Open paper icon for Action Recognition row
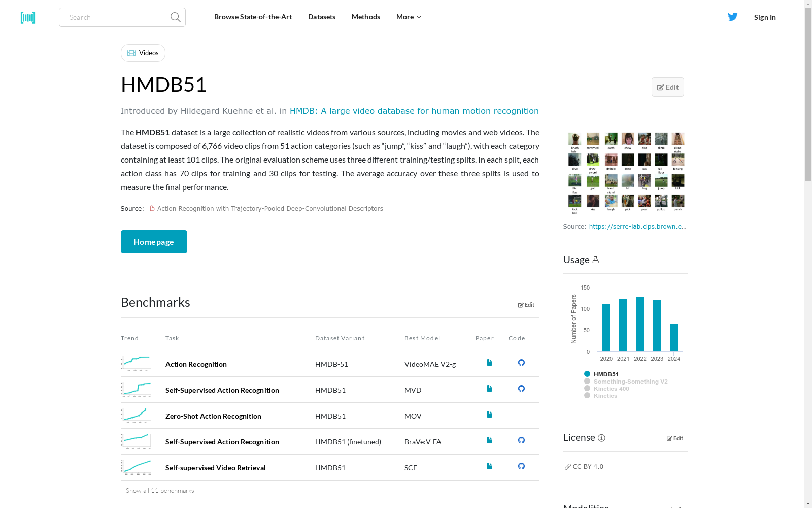Viewport: 812px width, 508px height. tap(489, 363)
